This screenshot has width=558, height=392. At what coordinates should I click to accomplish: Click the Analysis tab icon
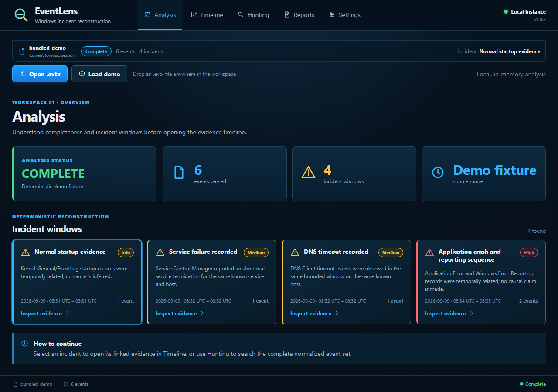147,15
